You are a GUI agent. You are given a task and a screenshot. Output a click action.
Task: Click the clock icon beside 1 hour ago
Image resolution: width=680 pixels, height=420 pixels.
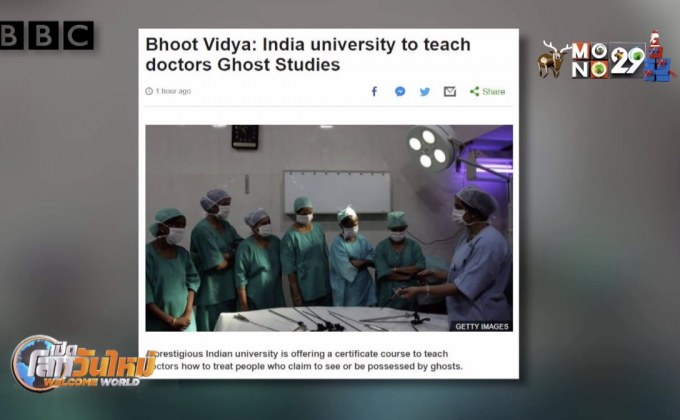(149, 91)
